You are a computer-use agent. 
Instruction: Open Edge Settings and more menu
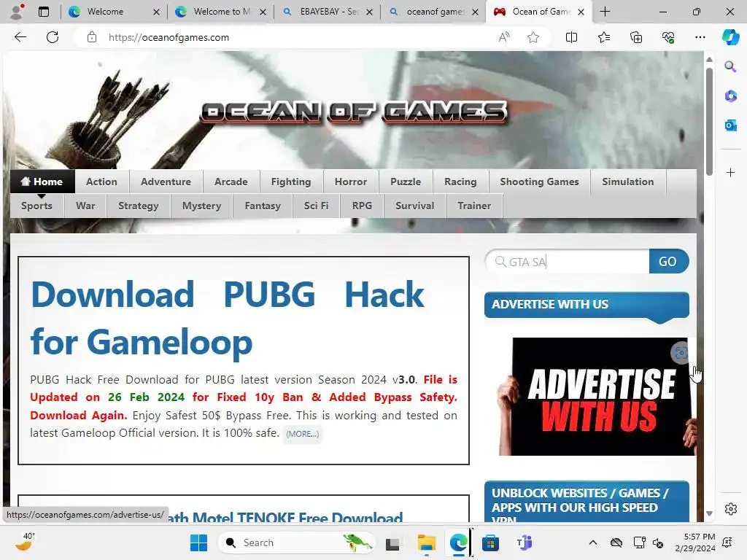point(700,37)
